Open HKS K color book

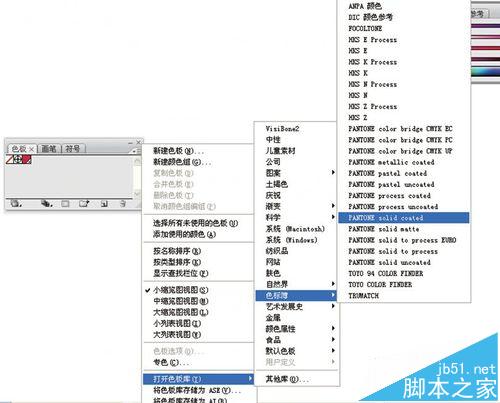coord(358,73)
